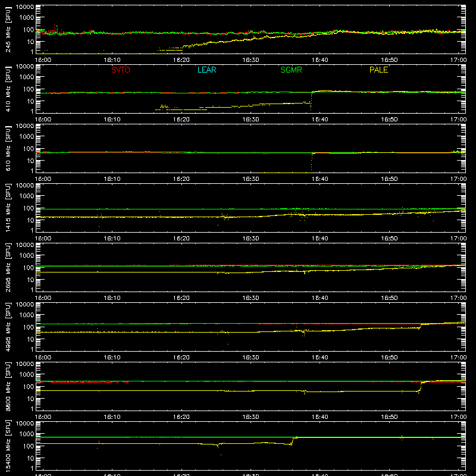Image resolution: width=476 pixels, height=476 pixels.
Task: Select the '410 MHz [SFU]' axis title
Action: point(8,89)
